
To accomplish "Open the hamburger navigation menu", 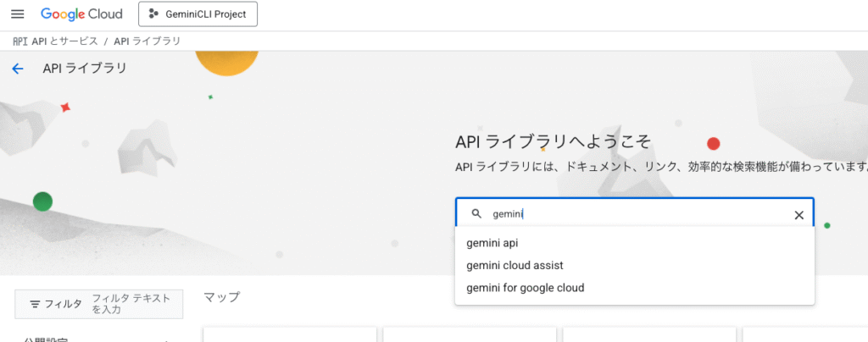I will [x=18, y=14].
